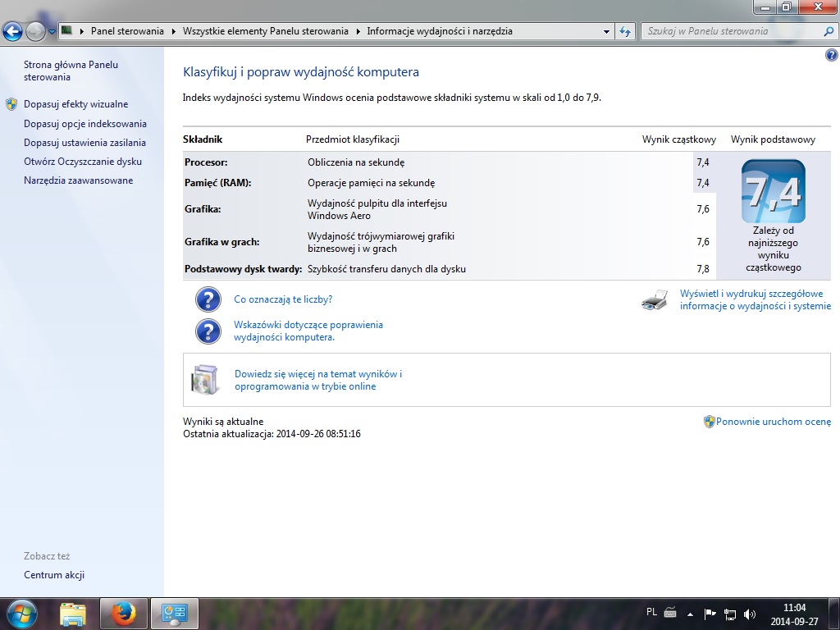Click the Control Panel icon in address bar
Image resolution: width=840 pixels, height=630 pixels.
coord(66,30)
